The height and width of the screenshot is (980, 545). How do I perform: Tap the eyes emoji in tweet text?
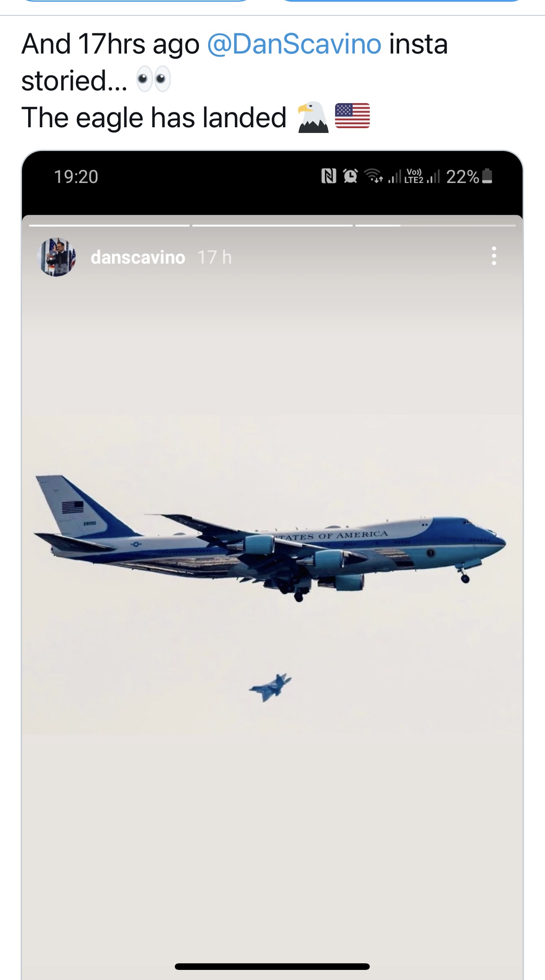[153, 79]
